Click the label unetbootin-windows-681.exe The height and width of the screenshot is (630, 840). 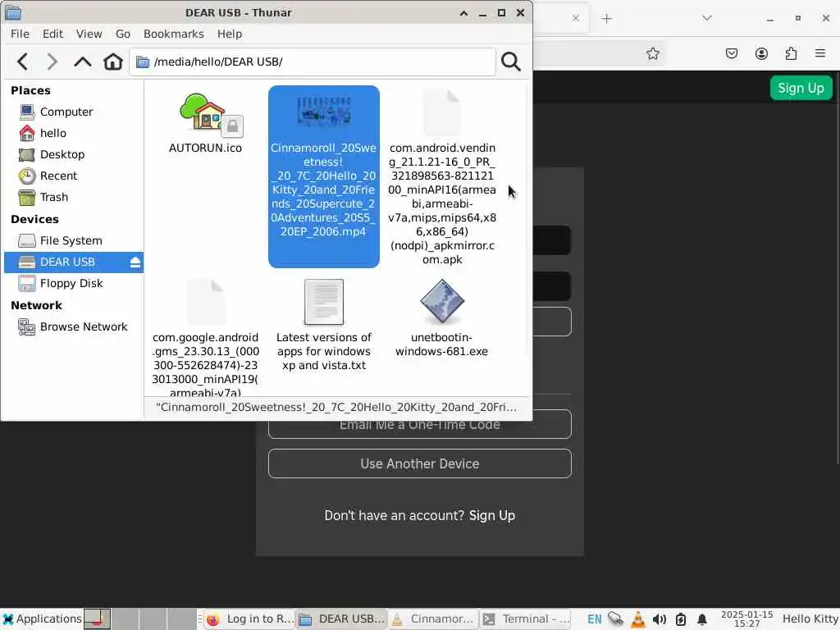442,345
